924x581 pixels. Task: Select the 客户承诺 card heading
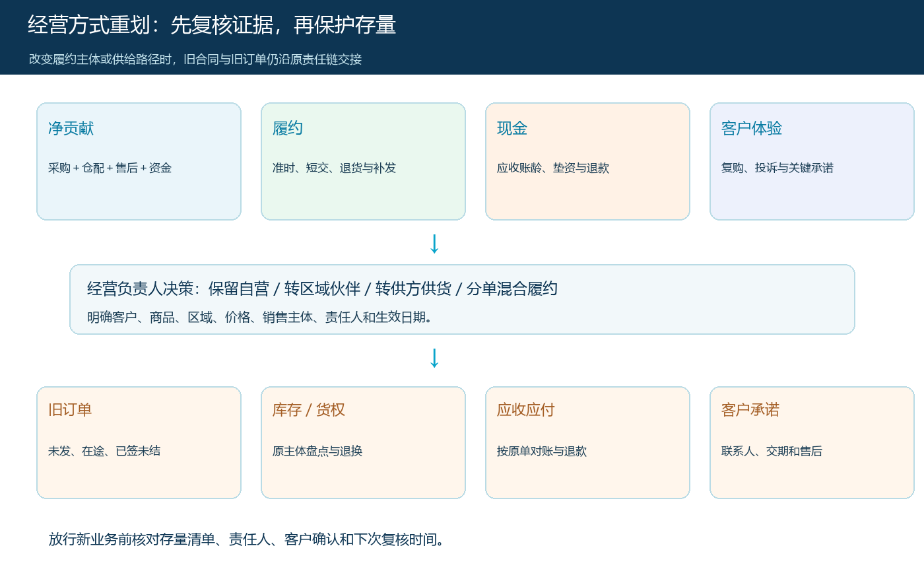click(x=750, y=409)
